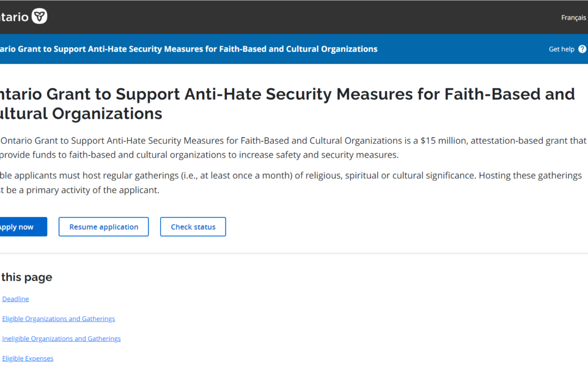Go to Ineligible Organizations and Gatherings link
This screenshot has width=588, height=368.
[61, 339]
